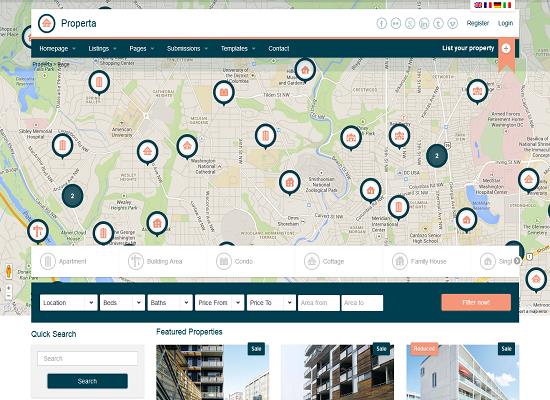Toggle the Apartment property type filter
The width and height of the screenshot is (550, 400).
(x=63, y=261)
